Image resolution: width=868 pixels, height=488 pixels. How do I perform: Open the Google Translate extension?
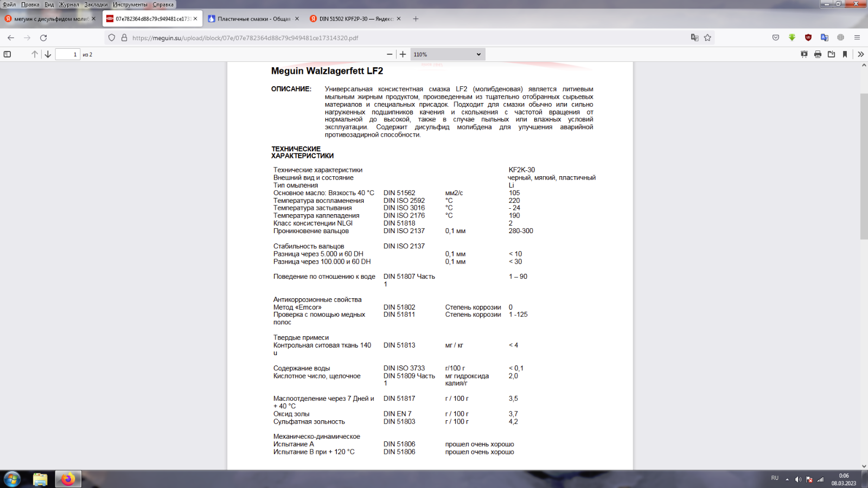825,38
